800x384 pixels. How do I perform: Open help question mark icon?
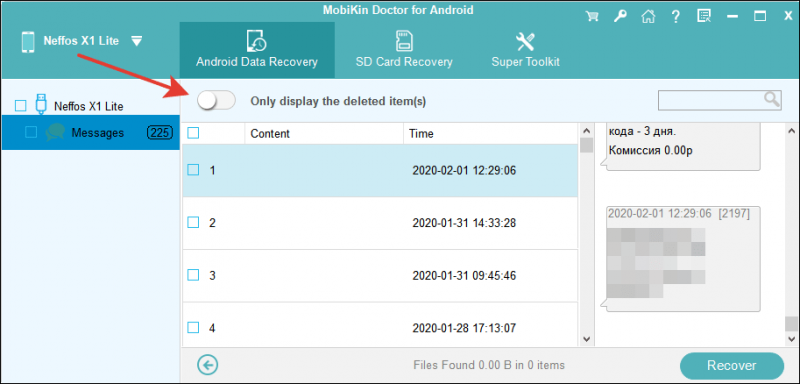676,16
